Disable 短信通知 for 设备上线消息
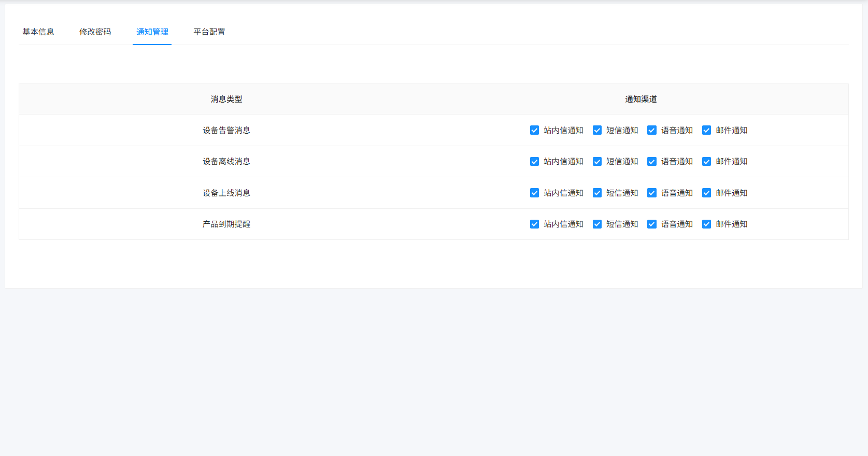The image size is (868, 456). (597, 193)
